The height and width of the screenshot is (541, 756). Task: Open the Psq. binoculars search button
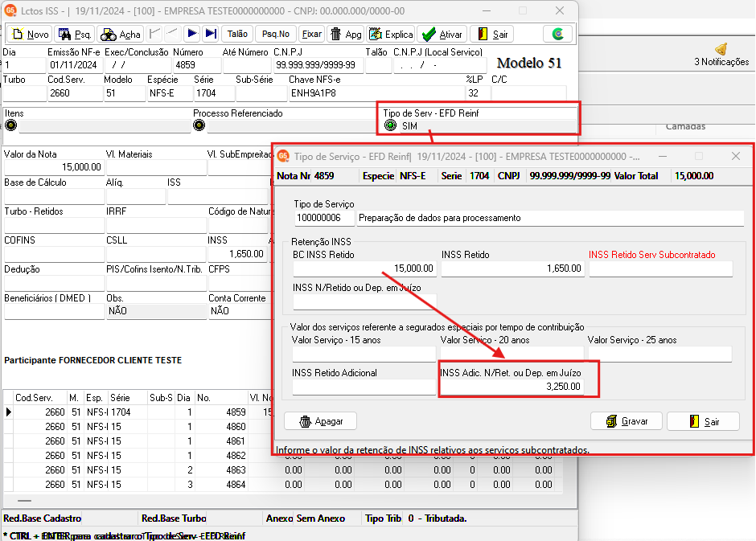point(75,34)
